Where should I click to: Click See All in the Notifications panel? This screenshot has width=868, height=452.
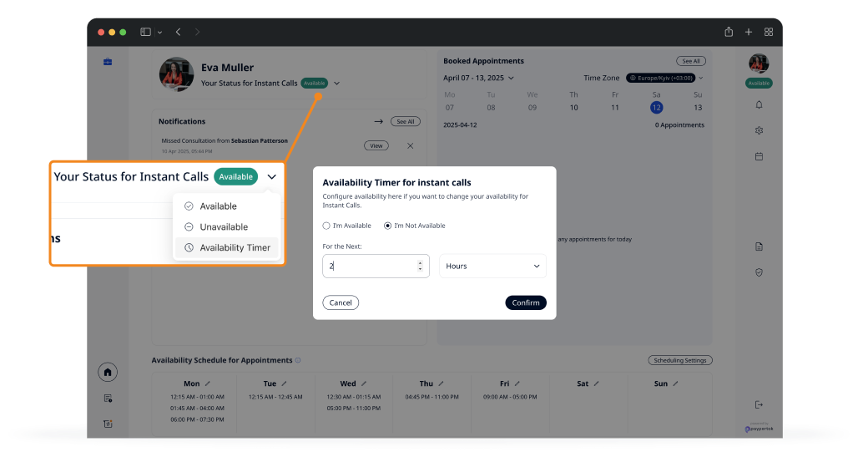click(x=406, y=121)
